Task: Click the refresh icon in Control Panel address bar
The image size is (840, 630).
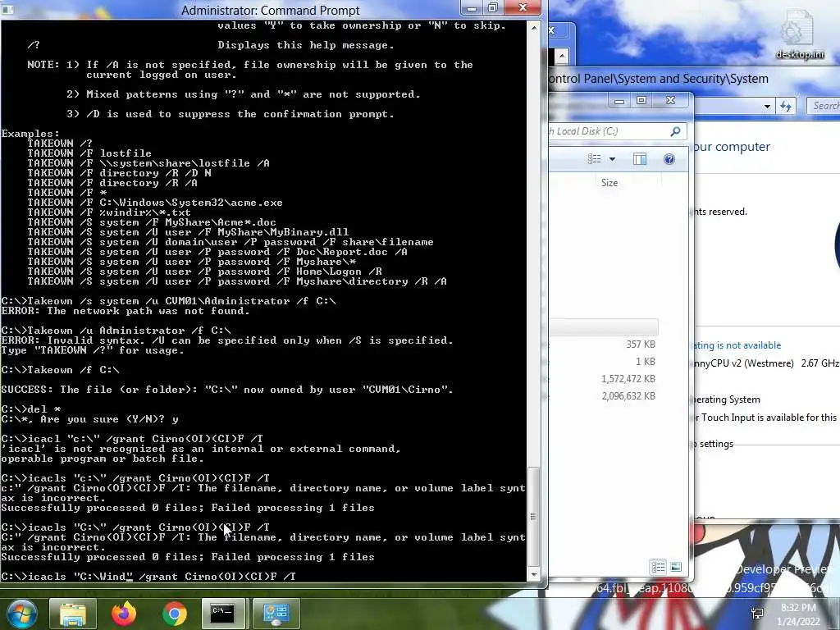Action: click(x=786, y=106)
